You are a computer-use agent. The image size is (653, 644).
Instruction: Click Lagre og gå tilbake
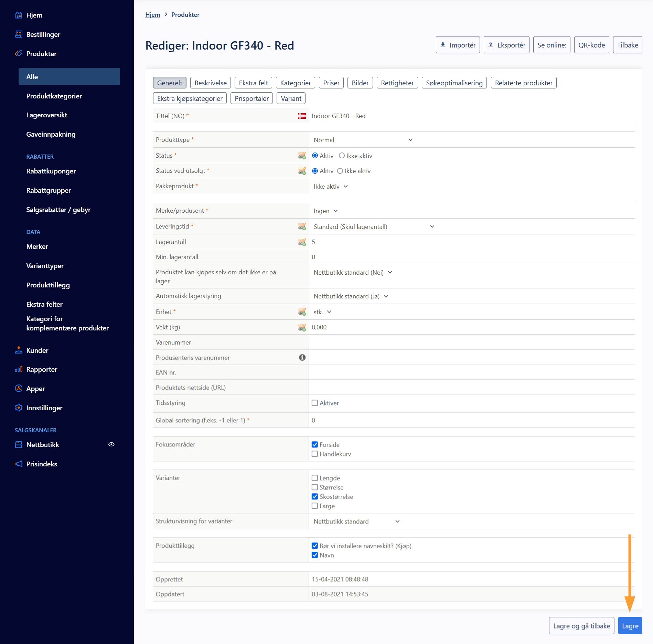pyautogui.click(x=581, y=626)
